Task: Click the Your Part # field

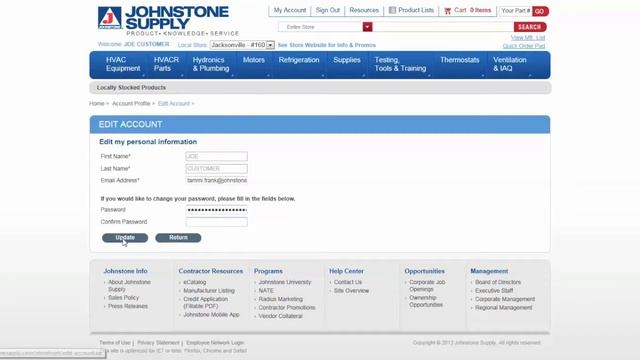Action: pos(516,11)
